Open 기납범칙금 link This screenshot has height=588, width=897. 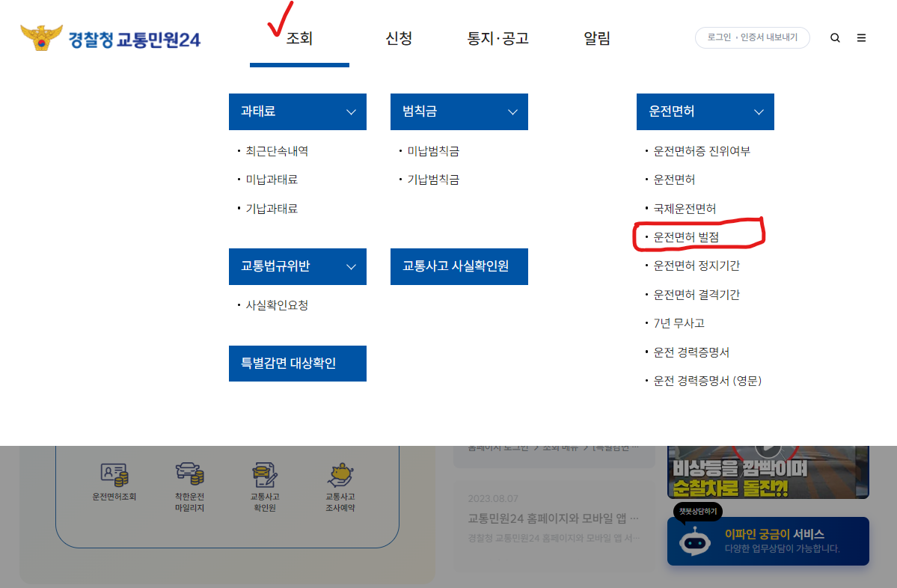point(433,180)
